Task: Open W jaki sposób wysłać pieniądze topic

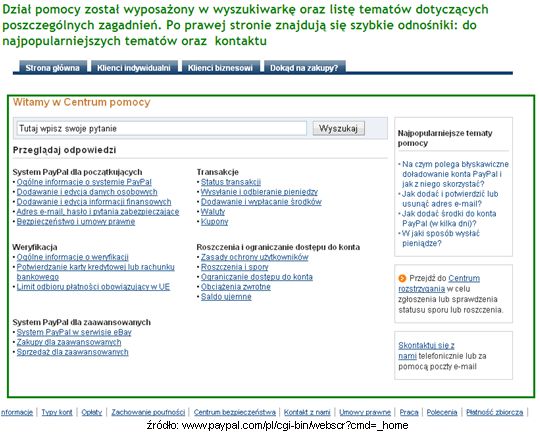Action: click(440, 238)
